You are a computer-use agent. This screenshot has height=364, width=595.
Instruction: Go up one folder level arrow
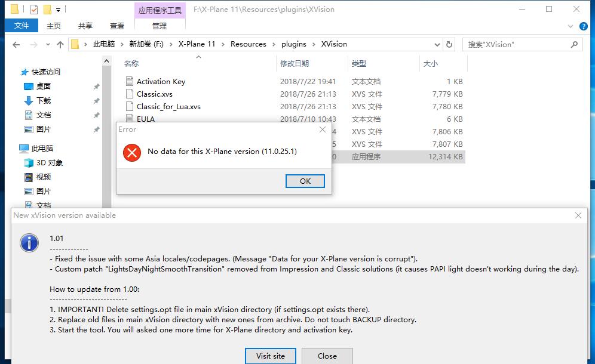click(60, 45)
